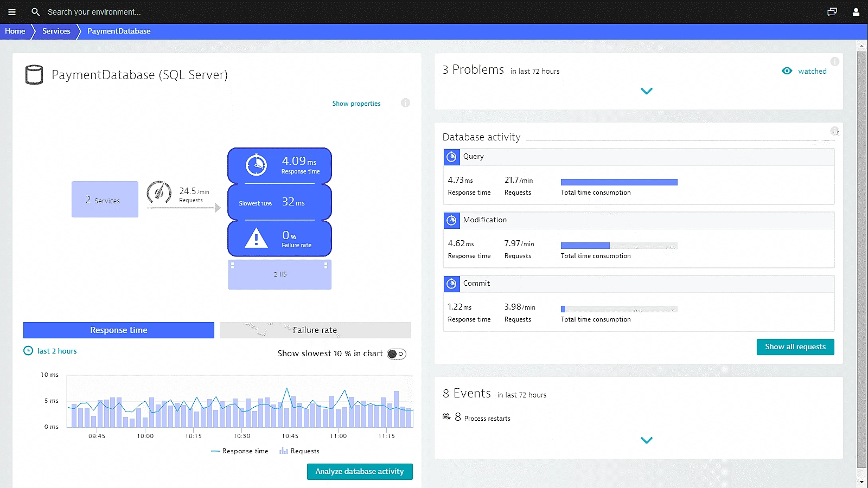Click the PaymentDatabase breadcrumb
The width and height of the screenshot is (868, 488).
pos(119,31)
